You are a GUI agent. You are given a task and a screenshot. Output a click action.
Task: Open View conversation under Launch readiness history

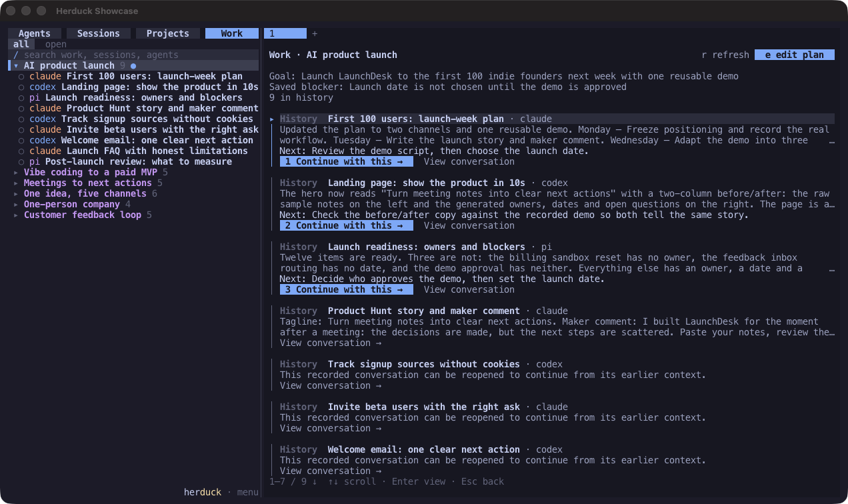tap(469, 289)
